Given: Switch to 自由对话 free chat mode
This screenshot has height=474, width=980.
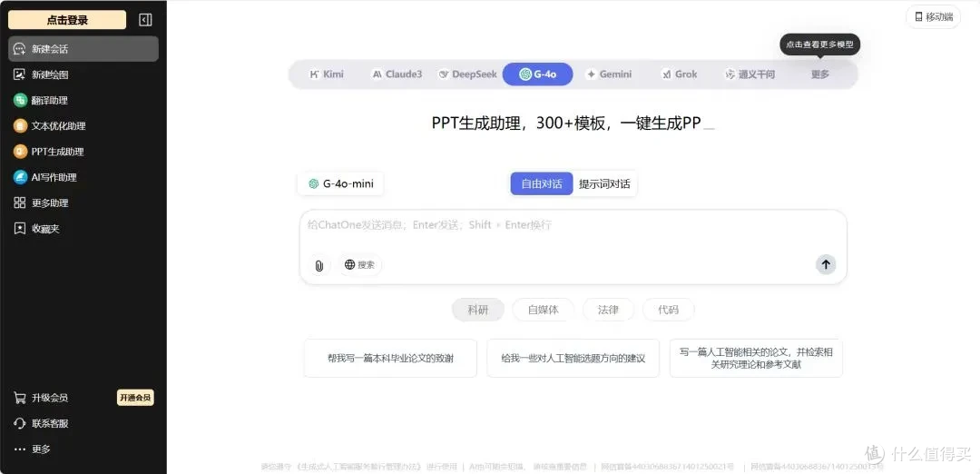Looking at the screenshot, I should coord(541,183).
